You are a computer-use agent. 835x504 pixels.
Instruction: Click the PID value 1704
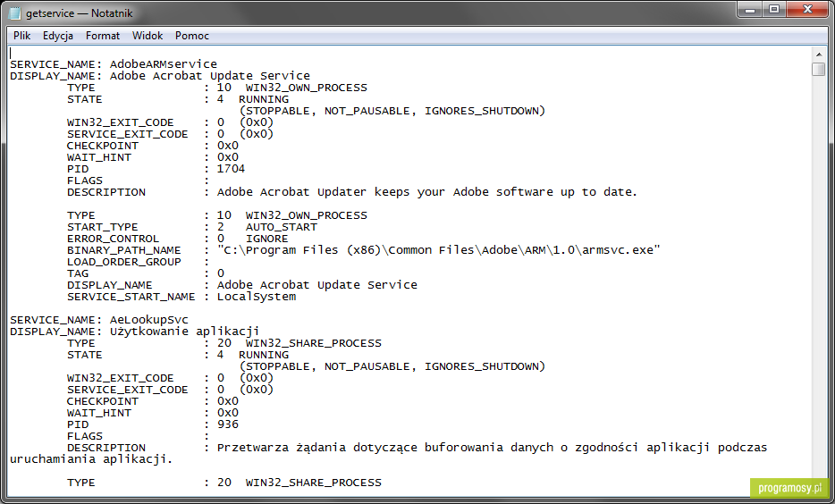tap(231, 169)
